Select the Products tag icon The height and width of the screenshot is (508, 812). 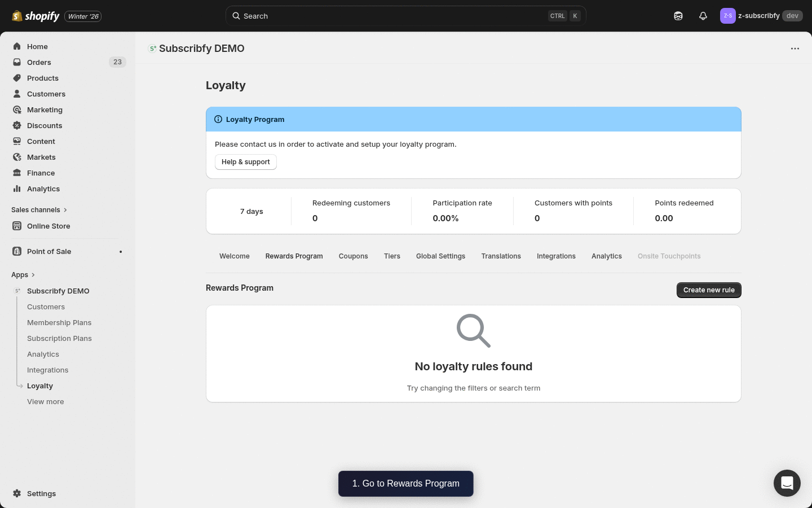pyautogui.click(x=17, y=78)
